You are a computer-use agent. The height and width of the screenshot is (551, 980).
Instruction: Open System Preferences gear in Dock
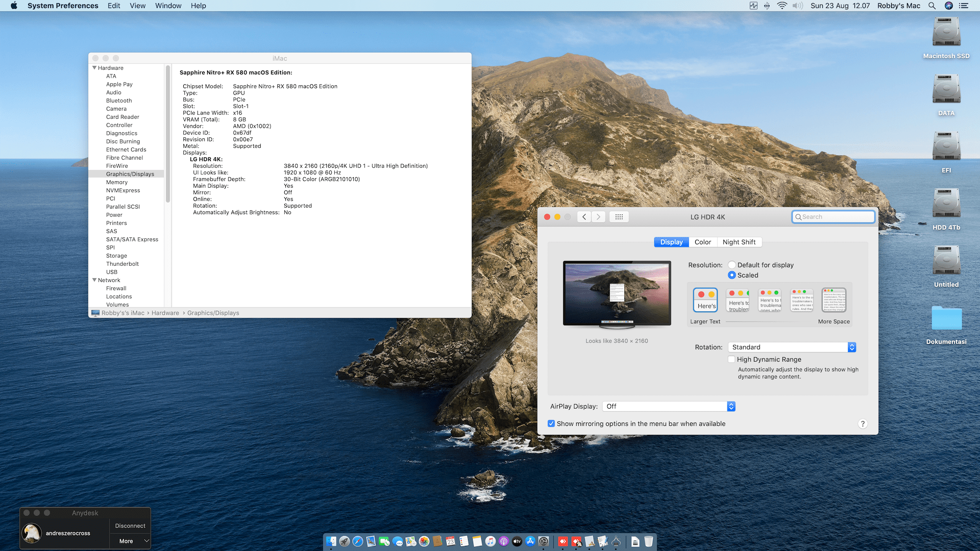(x=544, y=541)
